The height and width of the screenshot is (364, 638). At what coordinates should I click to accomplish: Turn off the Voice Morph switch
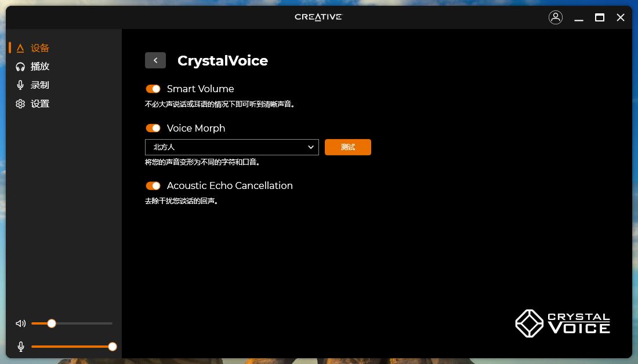153,128
